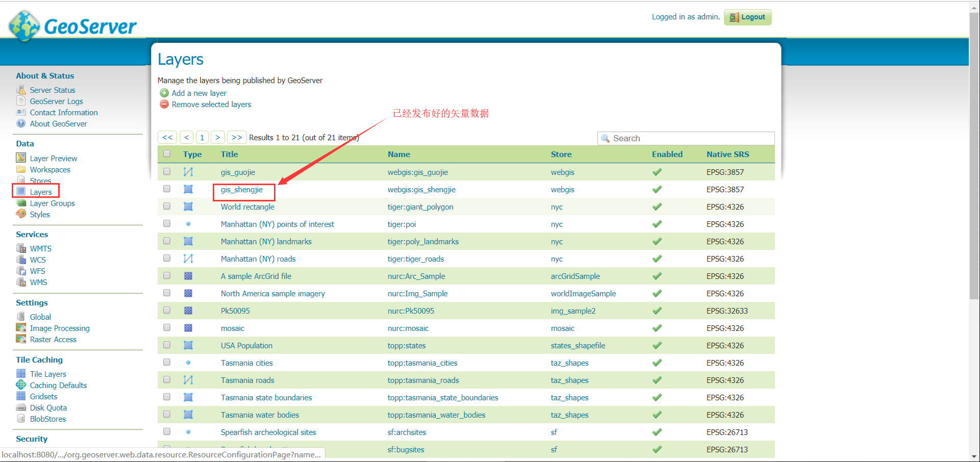980x462 pixels.
Task: Click the WFS service icon
Action: click(21, 271)
